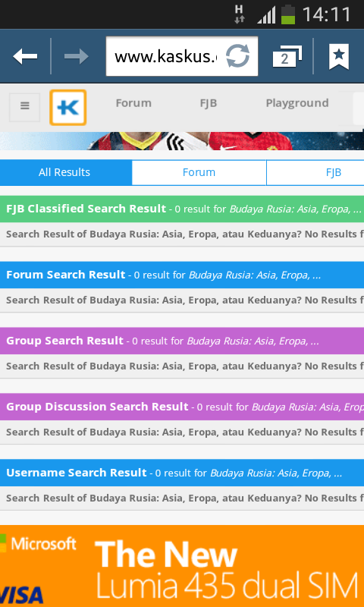Tap the Kaskus logo icon
This screenshot has height=607, width=364.
coord(67,108)
